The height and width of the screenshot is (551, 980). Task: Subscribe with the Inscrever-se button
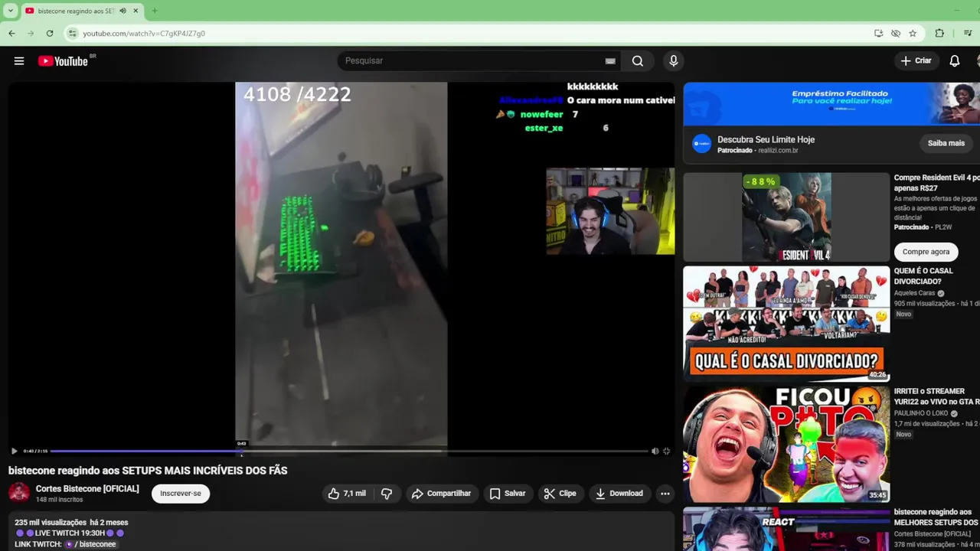coord(181,494)
